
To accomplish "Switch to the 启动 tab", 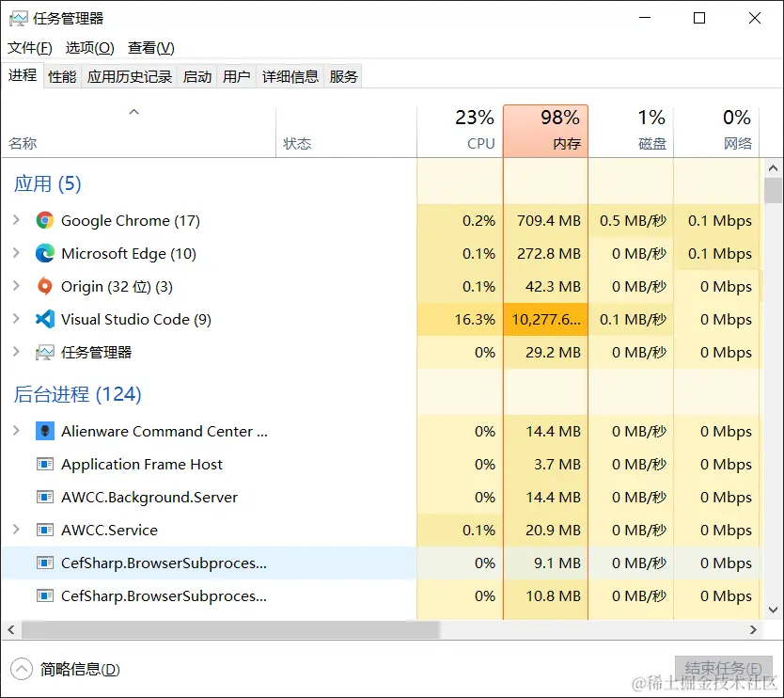I will point(197,76).
